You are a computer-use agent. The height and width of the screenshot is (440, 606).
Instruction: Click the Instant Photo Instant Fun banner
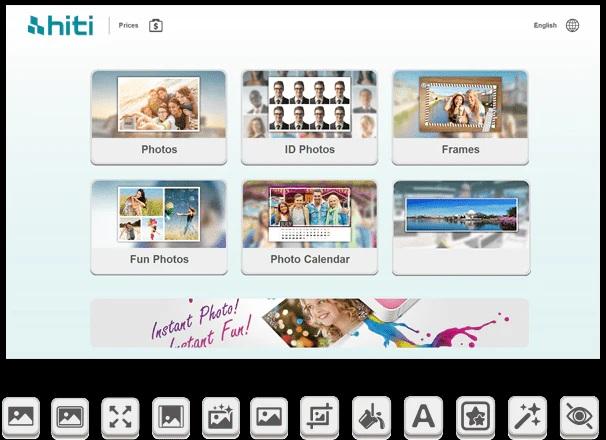pyautogui.click(x=310, y=322)
